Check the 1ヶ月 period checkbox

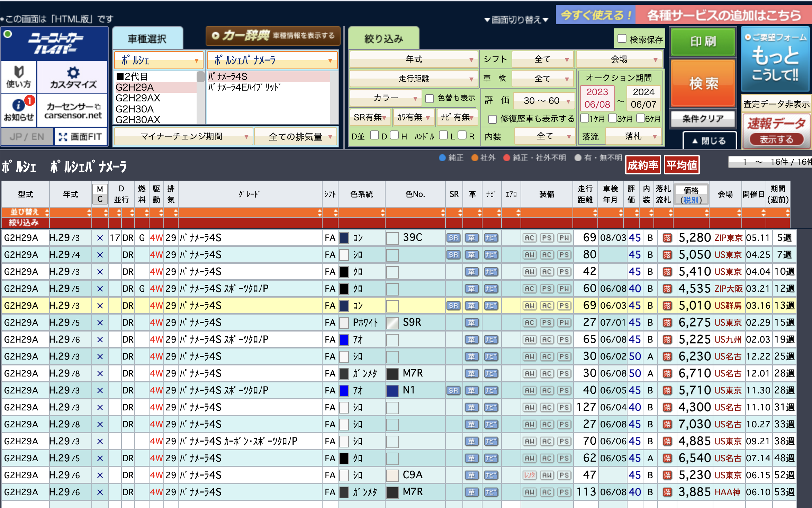point(585,118)
